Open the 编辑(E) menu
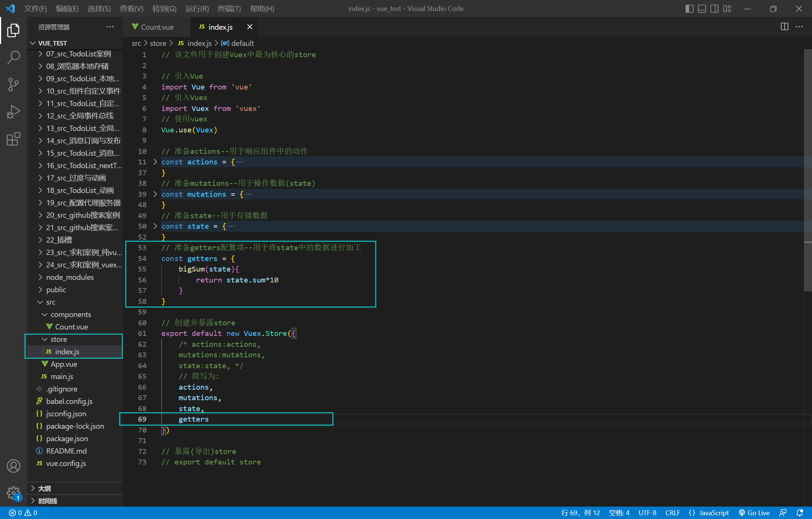Screen dimensions: 812x519 tap(67, 8)
